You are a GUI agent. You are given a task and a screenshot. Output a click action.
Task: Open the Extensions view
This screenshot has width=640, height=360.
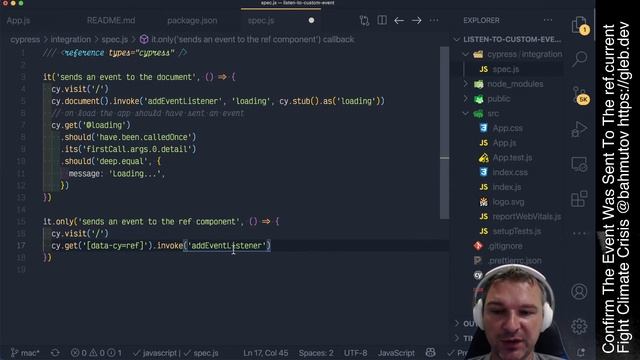click(579, 199)
